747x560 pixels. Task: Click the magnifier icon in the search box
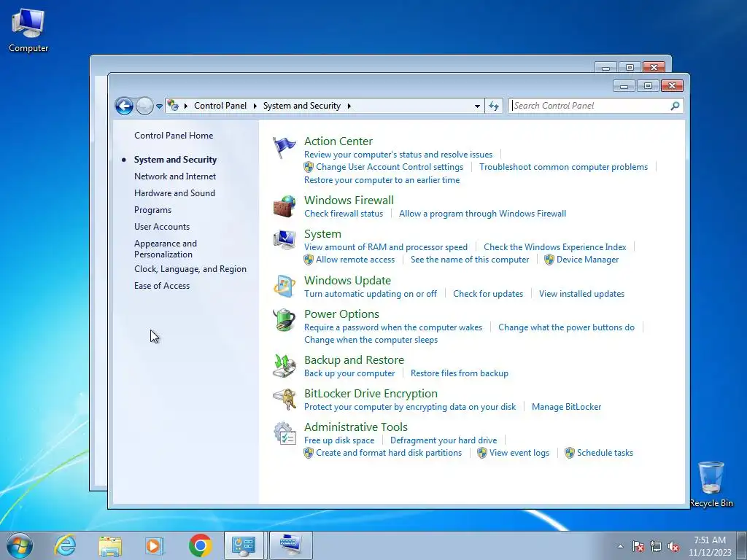pos(675,106)
